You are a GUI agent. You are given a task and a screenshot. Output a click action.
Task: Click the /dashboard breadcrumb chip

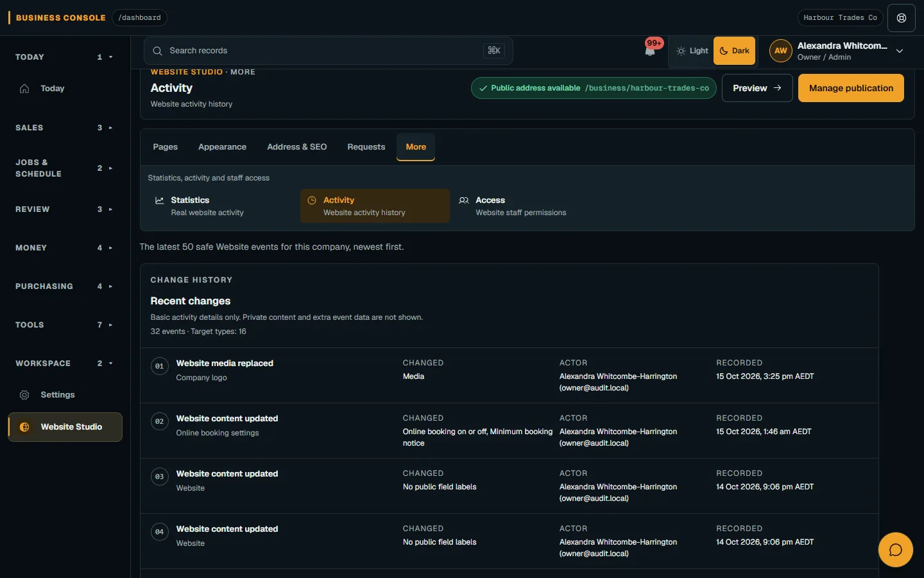point(139,18)
